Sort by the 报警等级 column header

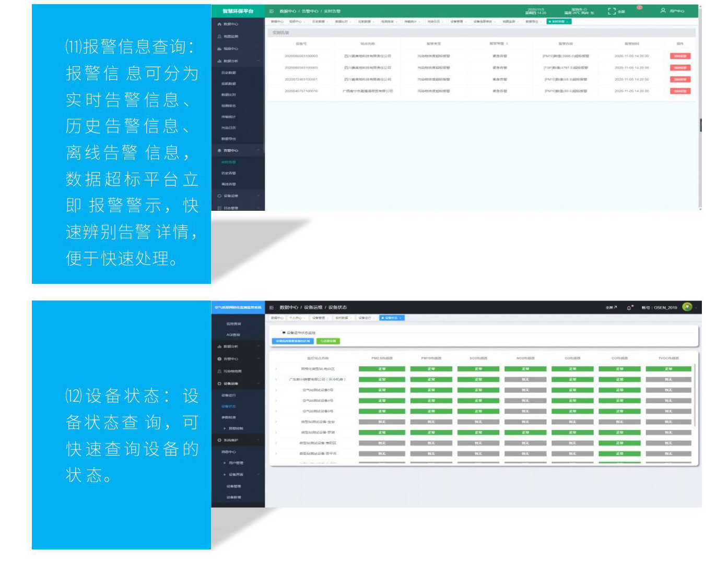pos(499,44)
